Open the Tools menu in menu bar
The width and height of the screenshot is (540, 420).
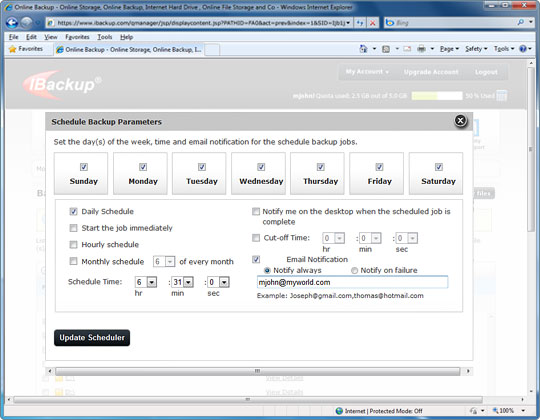[105, 37]
